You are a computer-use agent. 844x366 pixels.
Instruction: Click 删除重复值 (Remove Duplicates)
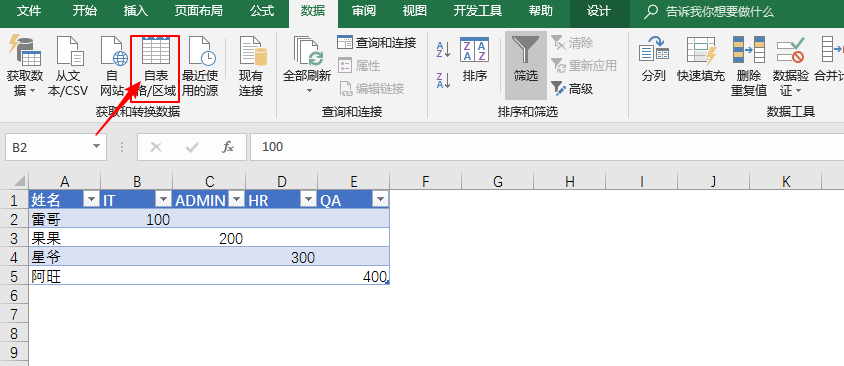tap(749, 66)
